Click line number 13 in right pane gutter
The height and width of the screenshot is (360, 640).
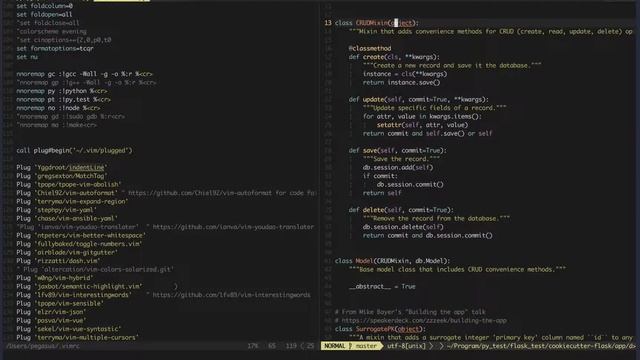pos(328,23)
